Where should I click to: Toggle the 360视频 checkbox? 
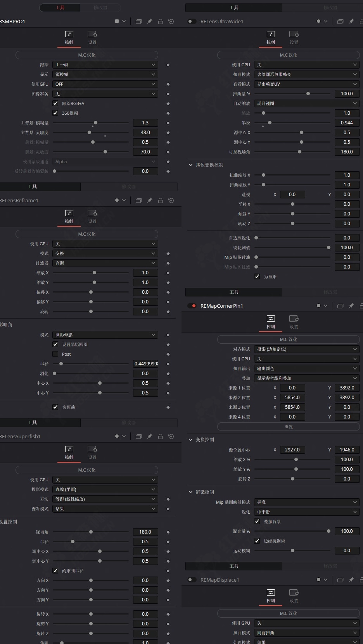pyautogui.click(x=55, y=113)
